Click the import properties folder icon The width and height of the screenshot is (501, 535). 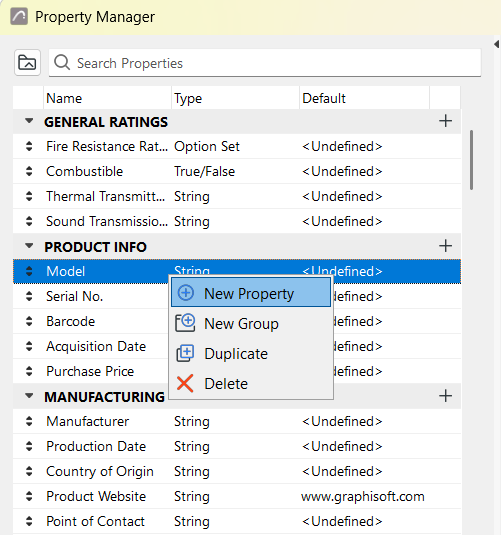pyautogui.click(x=27, y=62)
